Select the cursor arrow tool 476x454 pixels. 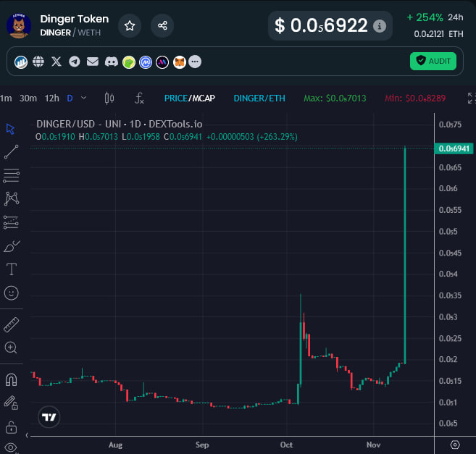[x=11, y=130]
